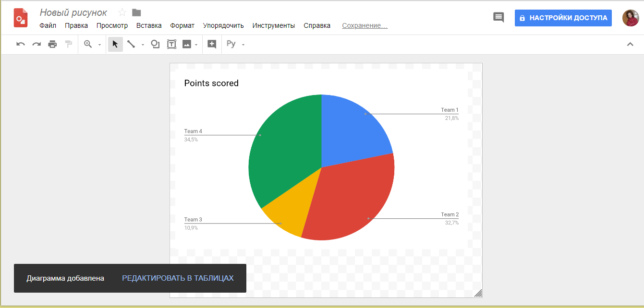
Task: Select the Text box tool
Action: [171, 44]
